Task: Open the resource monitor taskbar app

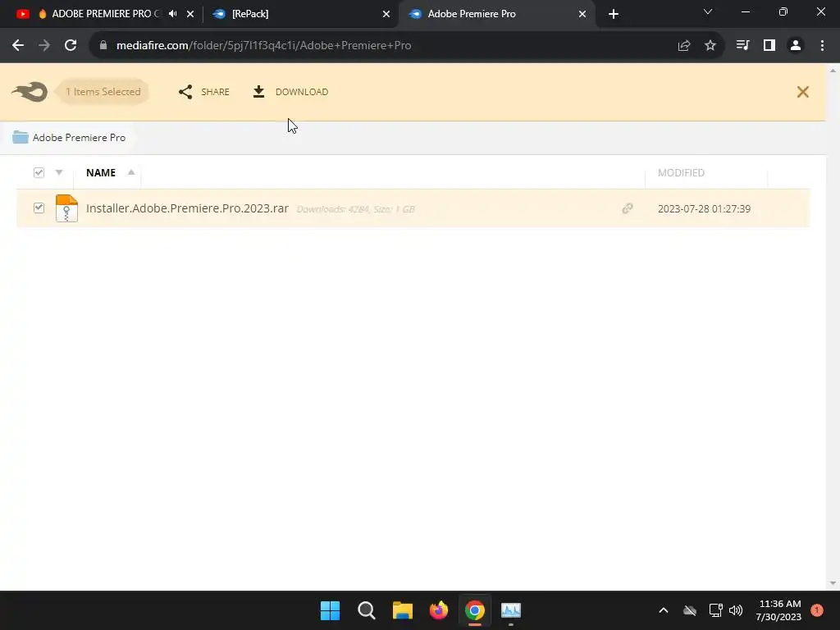Action: [511, 610]
